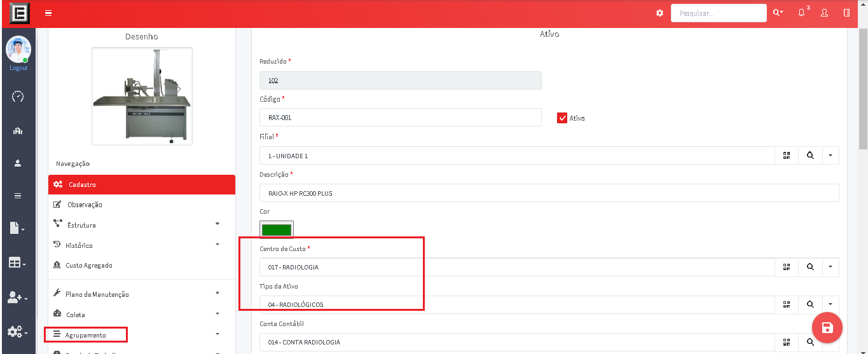The height and width of the screenshot is (354, 868).
Task: Open Custo Agregado navigation item
Action: (x=88, y=265)
